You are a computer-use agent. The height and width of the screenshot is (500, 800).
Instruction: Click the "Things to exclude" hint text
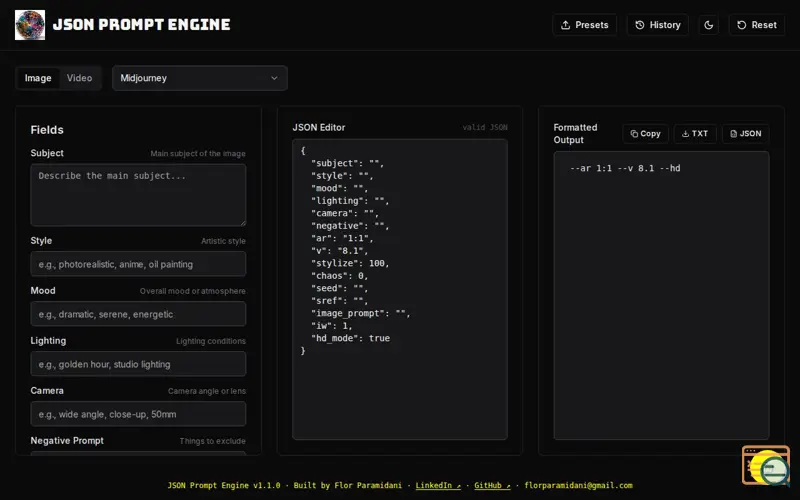pos(212,441)
